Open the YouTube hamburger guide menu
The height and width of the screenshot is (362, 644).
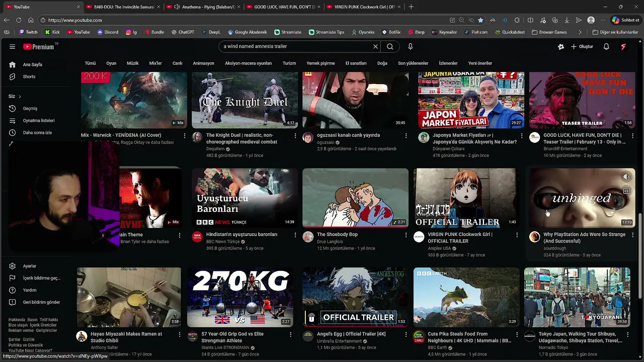tap(12, 47)
